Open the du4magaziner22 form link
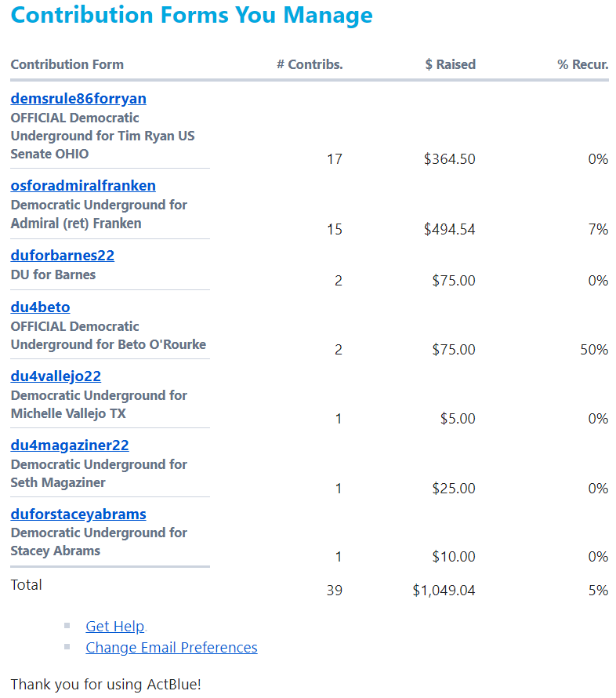The width and height of the screenshot is (616, 698). click(x=70, y=445)
